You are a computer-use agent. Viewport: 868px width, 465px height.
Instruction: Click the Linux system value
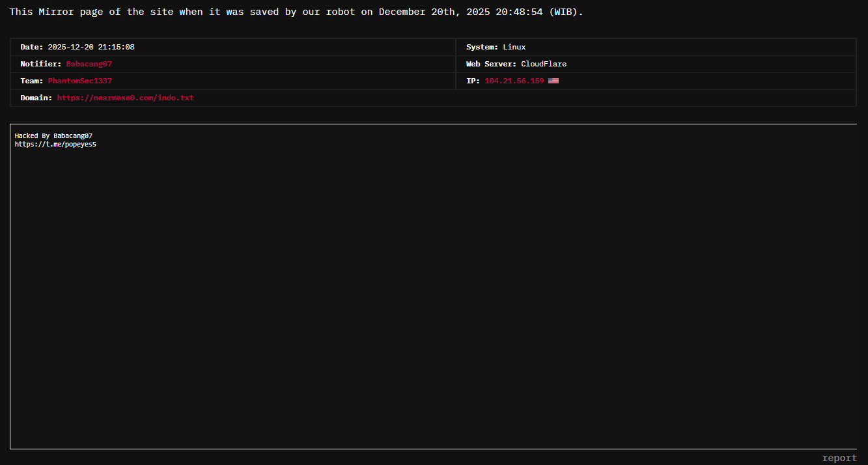point(514,47)
